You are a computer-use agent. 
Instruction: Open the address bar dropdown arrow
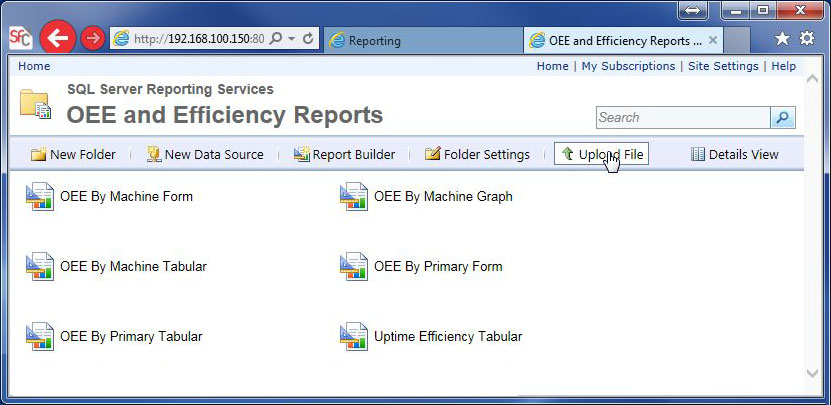point(291,39)
